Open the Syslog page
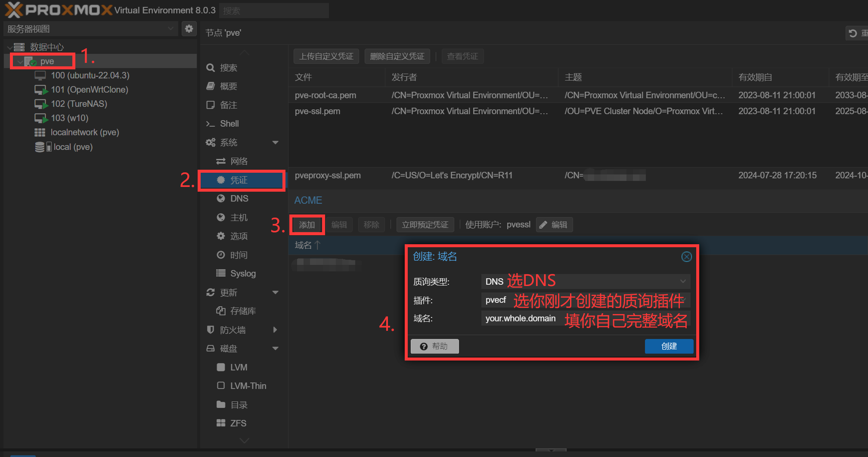The height and width of the screenshot is (457, 868). (242, 274)
